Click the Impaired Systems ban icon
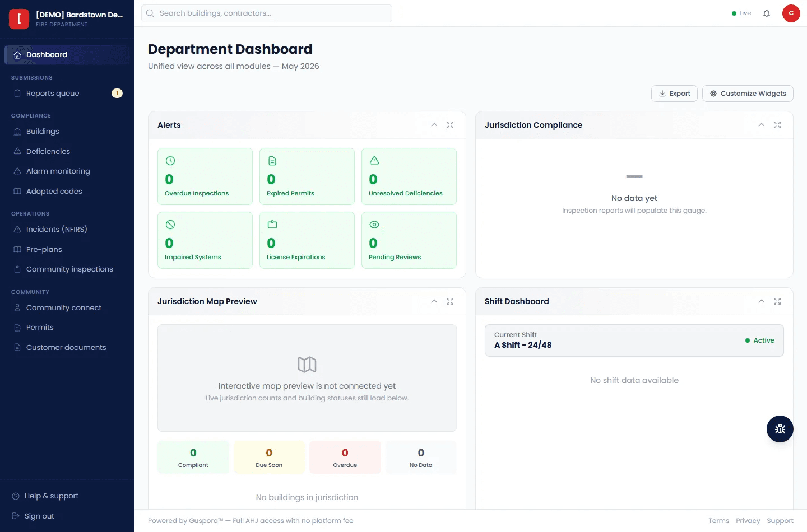The height and width of the screenshot is (532, 807). tap(170, 225)
